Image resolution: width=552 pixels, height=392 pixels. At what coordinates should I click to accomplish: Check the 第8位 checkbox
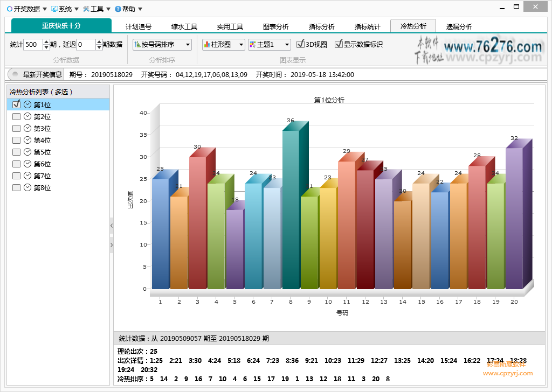16,188
